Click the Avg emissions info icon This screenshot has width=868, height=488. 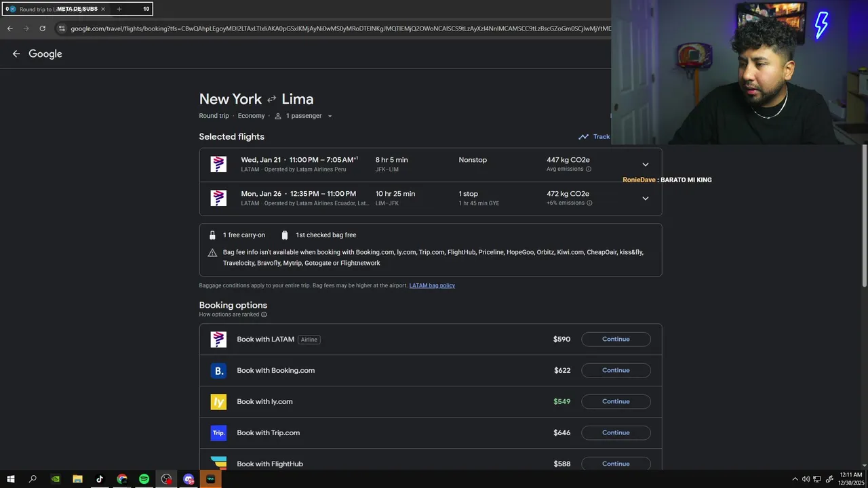tap(589, 169)
